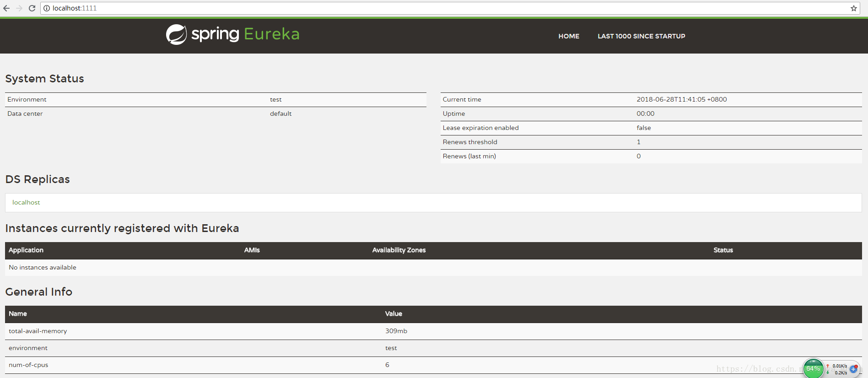The image size is (868, 378).
Task: Click the Name column header
Action: tap(18, 313)
